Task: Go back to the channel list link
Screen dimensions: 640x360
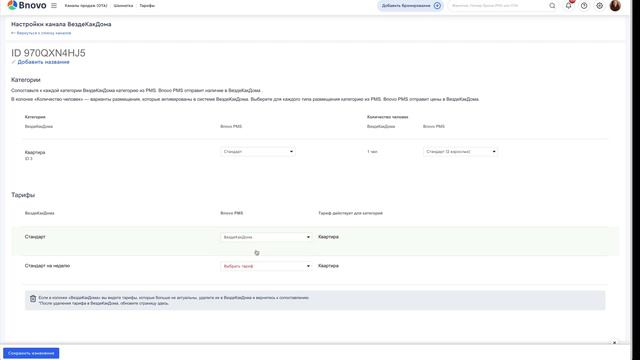Action: click(41, 33)
